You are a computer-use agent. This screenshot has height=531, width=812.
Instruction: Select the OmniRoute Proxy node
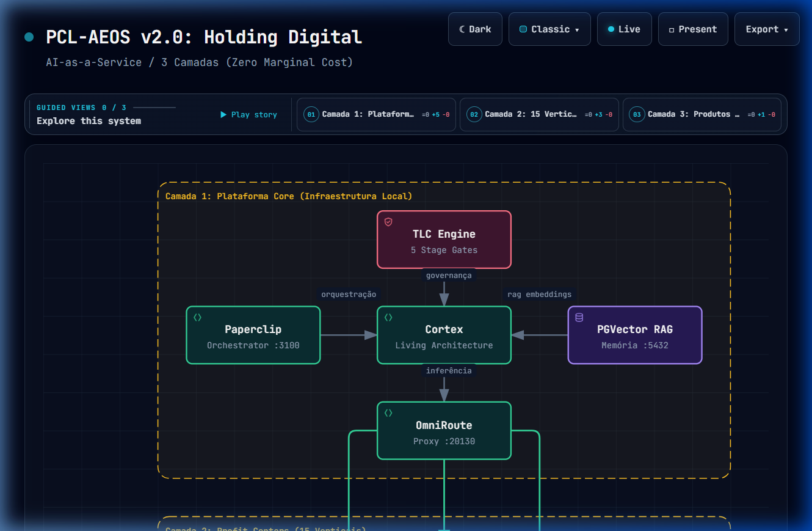coord(444,431)
